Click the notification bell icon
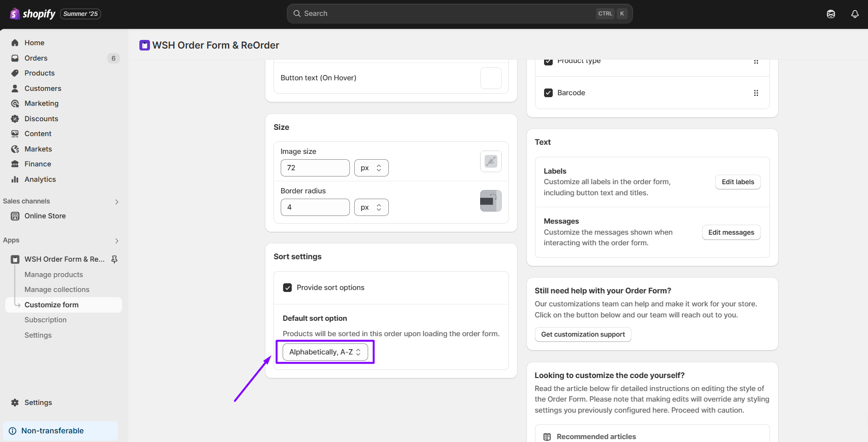The image size is (868, 442). [x=855, y=14]
